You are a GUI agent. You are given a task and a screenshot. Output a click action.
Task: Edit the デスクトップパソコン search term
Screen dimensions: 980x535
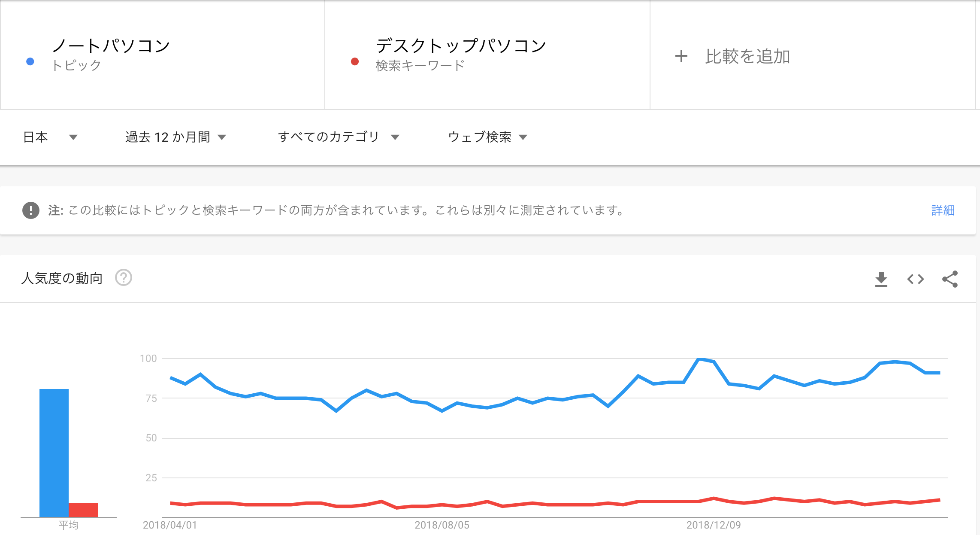[460, 46]
